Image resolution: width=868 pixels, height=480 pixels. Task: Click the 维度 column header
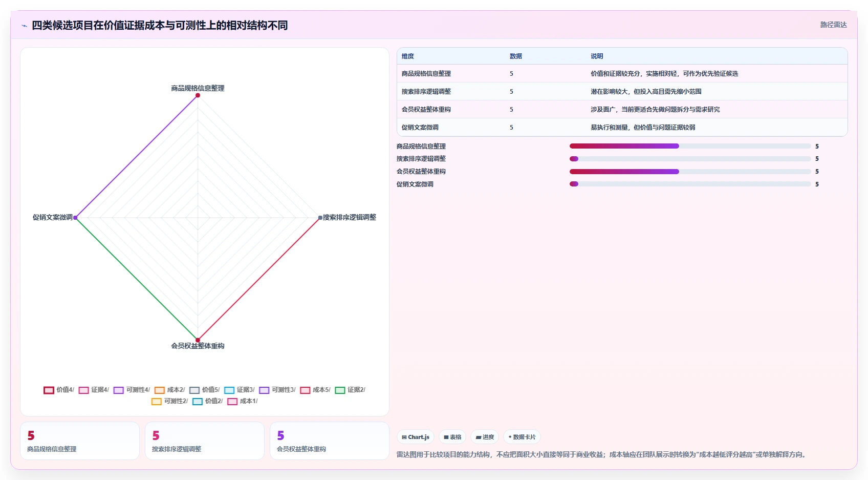click(408, 56)
